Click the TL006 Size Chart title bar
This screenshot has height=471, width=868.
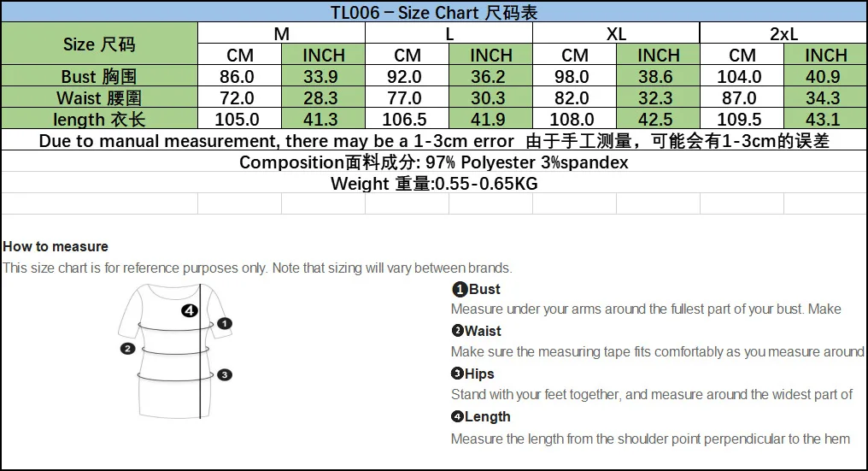tap(434, 12)
